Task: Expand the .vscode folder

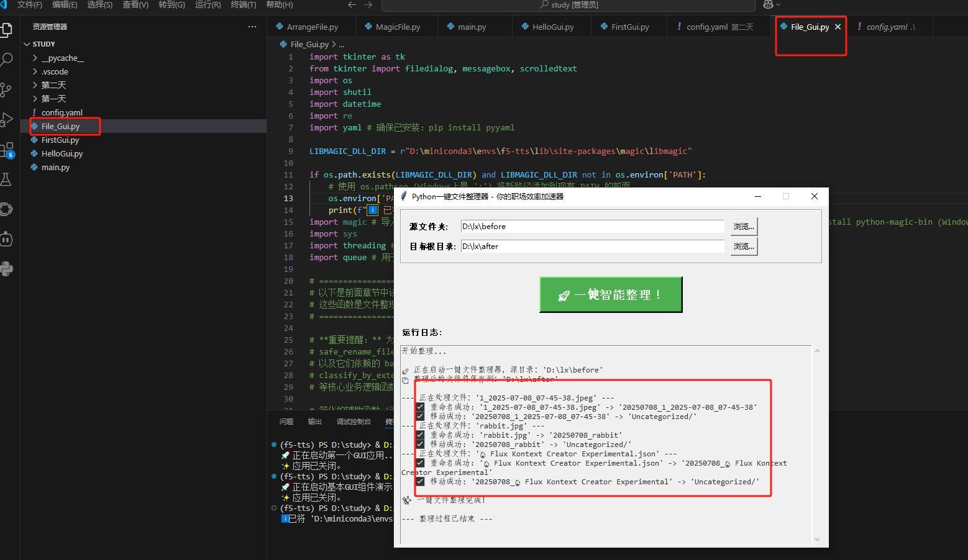Action: coord(35,71)
